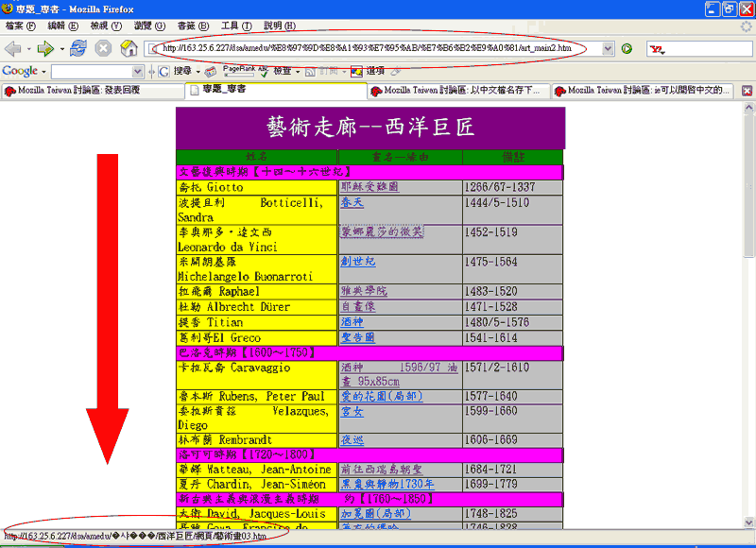Close the current tab with red X
The image size is (756, 548).
[747, 91]
